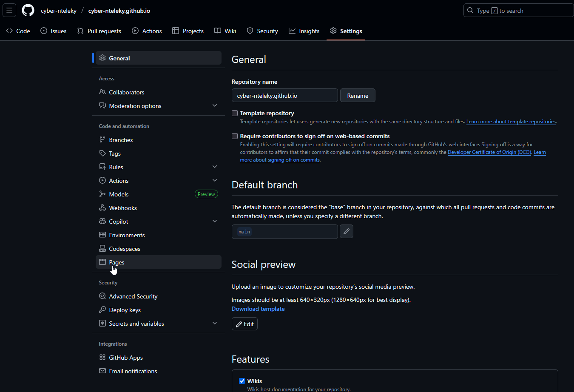
Task: Click the Webhooks icon in sidebar
Action: point(102,207)
